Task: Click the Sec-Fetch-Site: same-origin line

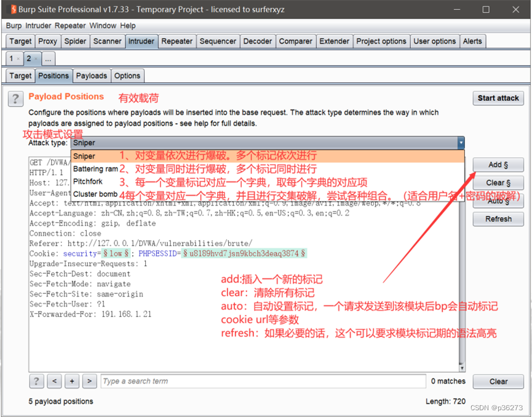Action: (x=86, y=294)
